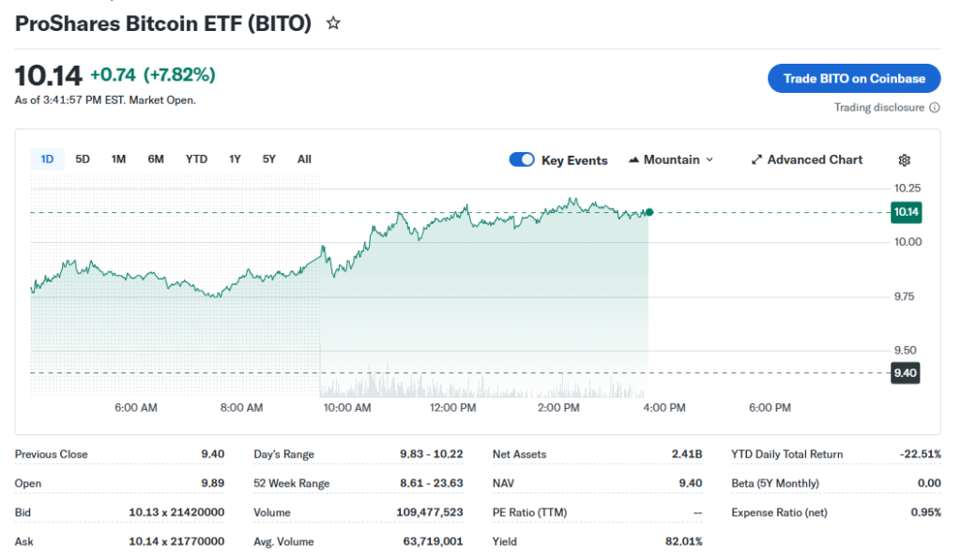Show the 6M chart range
This screenshot has height=560, width=961.
point(156,159)
